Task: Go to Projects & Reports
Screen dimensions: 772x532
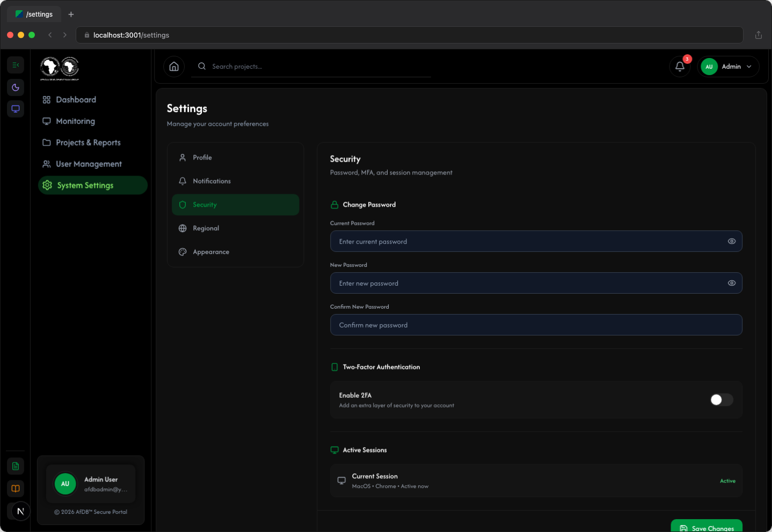Action: click(92, 143)
